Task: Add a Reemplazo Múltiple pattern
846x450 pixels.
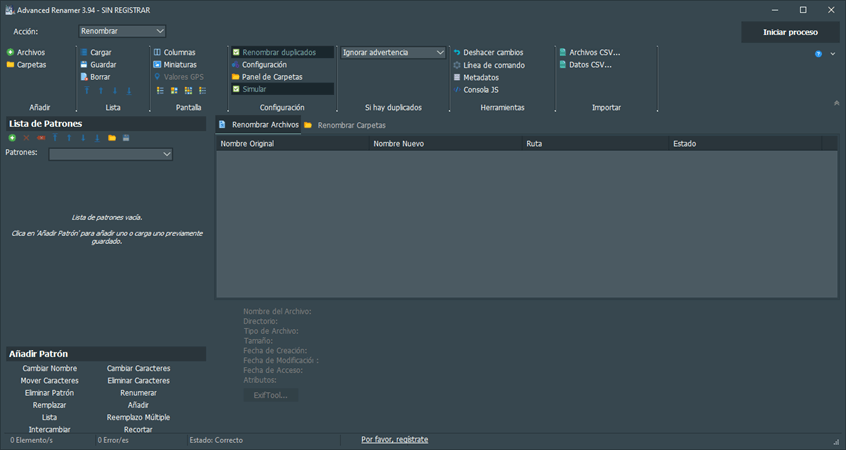Action: click(138, 418)
